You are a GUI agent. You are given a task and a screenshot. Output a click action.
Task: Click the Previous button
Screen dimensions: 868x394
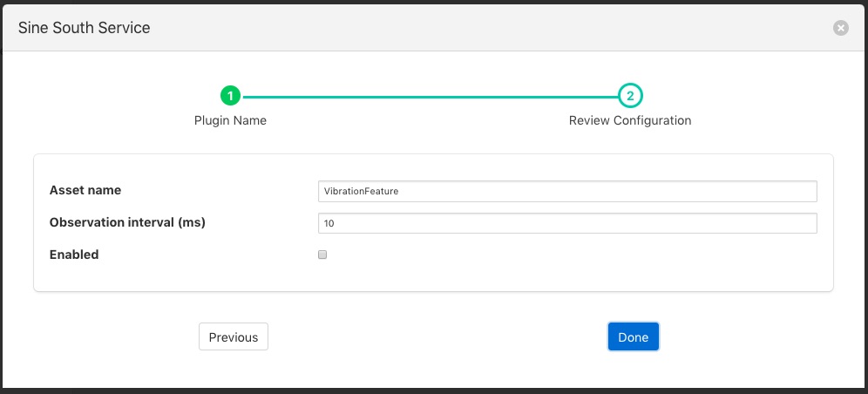pyautogui.click(x=234, y=337)
